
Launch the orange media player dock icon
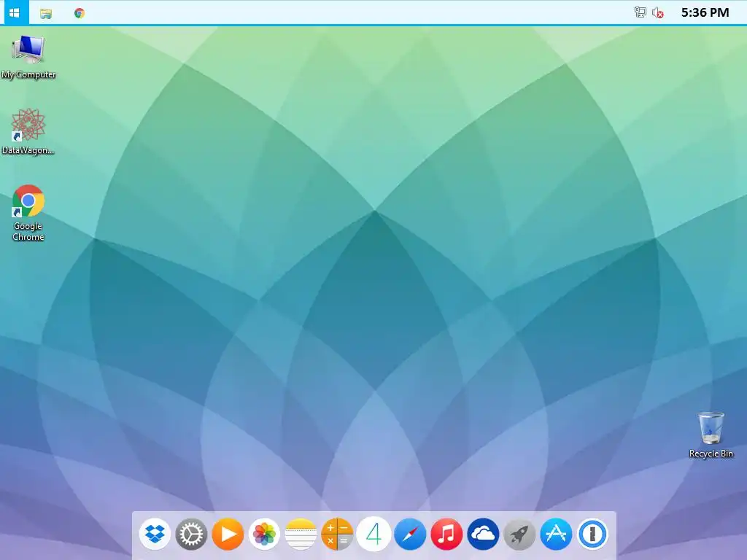(228, 534)
